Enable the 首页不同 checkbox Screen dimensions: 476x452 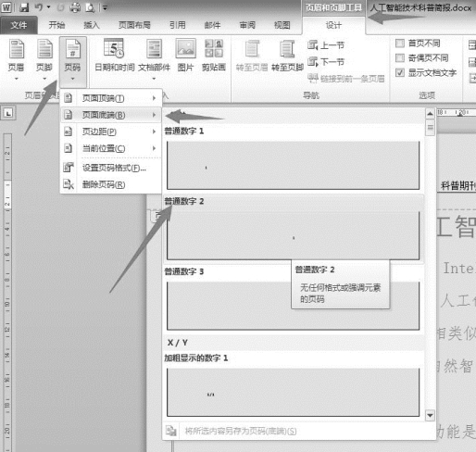point(400,44)
